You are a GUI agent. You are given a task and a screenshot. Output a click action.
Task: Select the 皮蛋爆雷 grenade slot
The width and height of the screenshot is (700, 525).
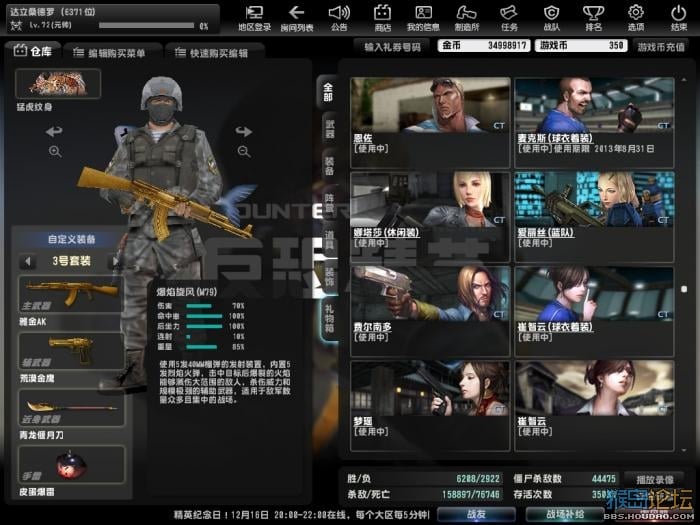point(71,464)
